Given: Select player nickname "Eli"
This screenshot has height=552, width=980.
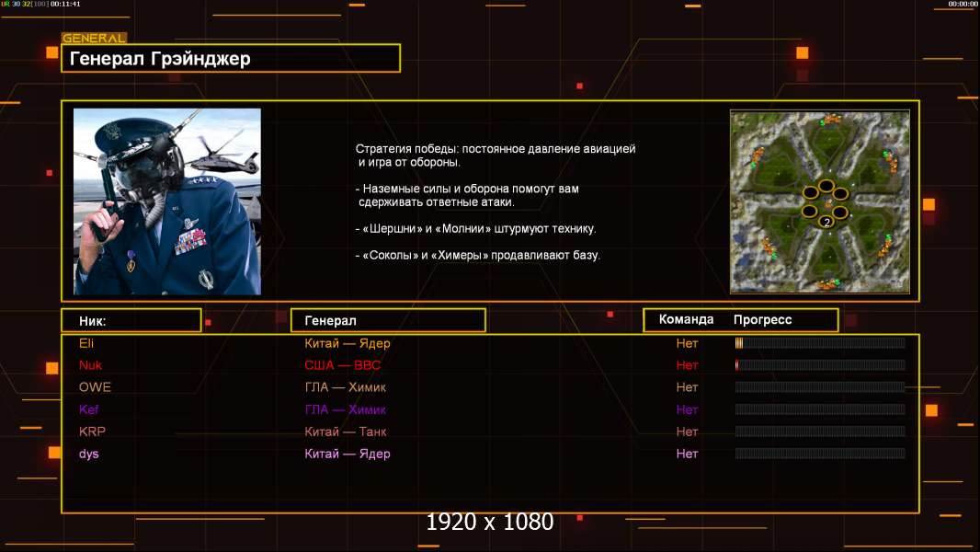Looking at the screenshot, I should click(x=86, y=343).
